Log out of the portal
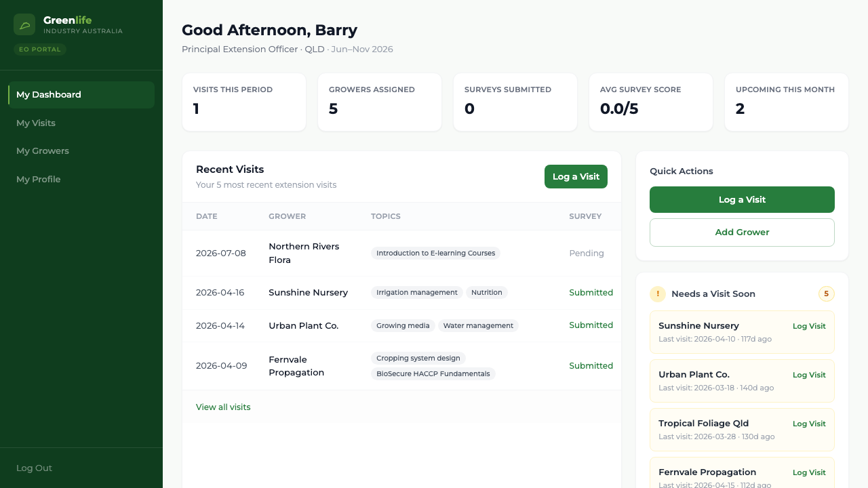 tap(34, 468)
